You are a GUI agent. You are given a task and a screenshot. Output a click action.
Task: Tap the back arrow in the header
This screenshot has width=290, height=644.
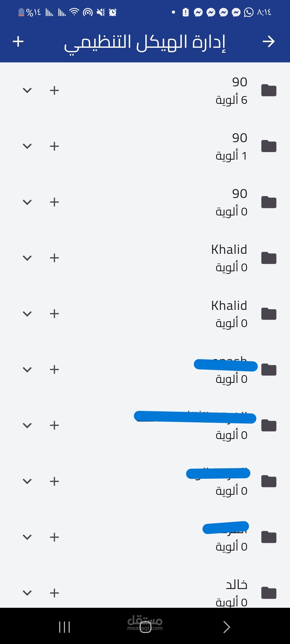click(x=269, y=42)
